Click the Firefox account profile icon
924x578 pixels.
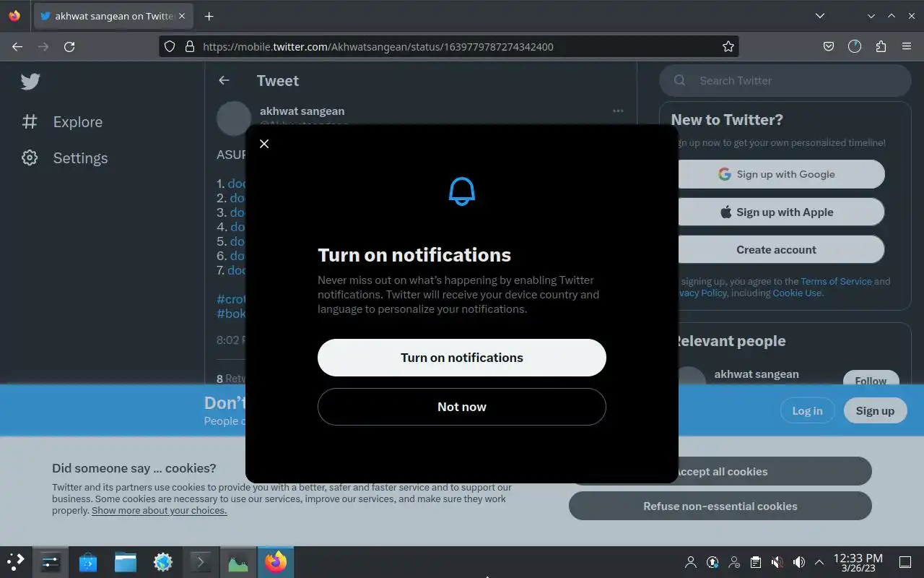coord(855,46)
